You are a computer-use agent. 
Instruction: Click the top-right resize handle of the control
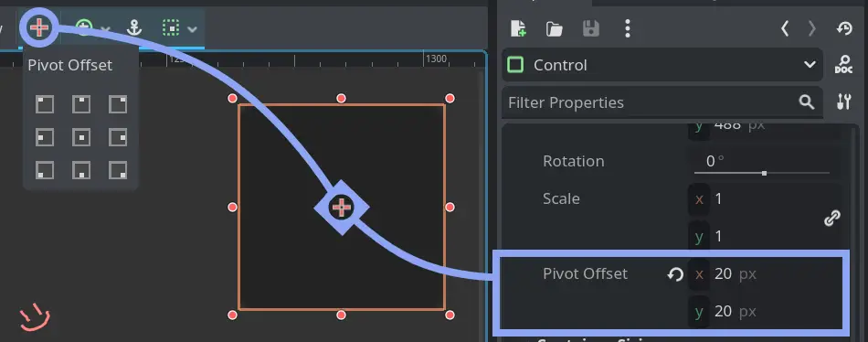(450, 98)
